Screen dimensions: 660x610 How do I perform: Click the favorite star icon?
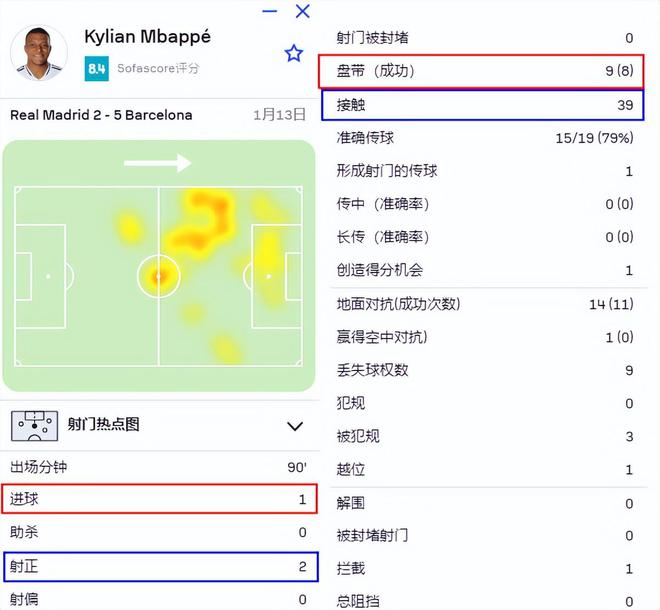[293, 54]
